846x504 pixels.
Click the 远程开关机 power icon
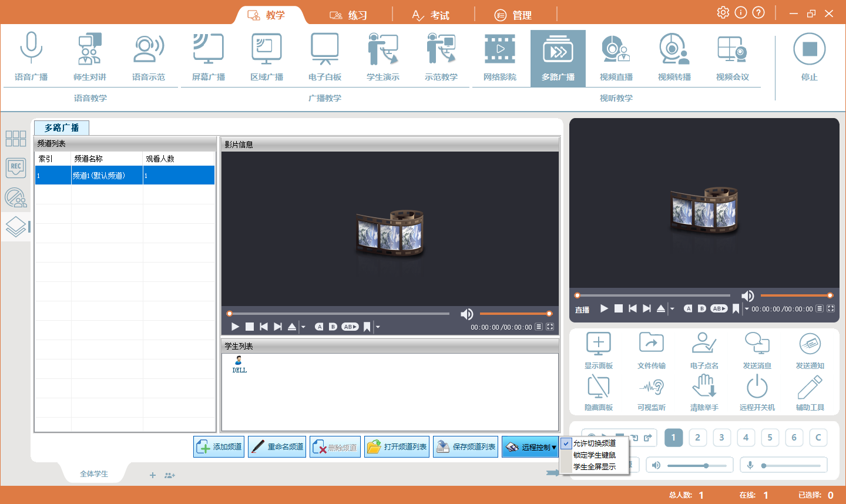757,392
